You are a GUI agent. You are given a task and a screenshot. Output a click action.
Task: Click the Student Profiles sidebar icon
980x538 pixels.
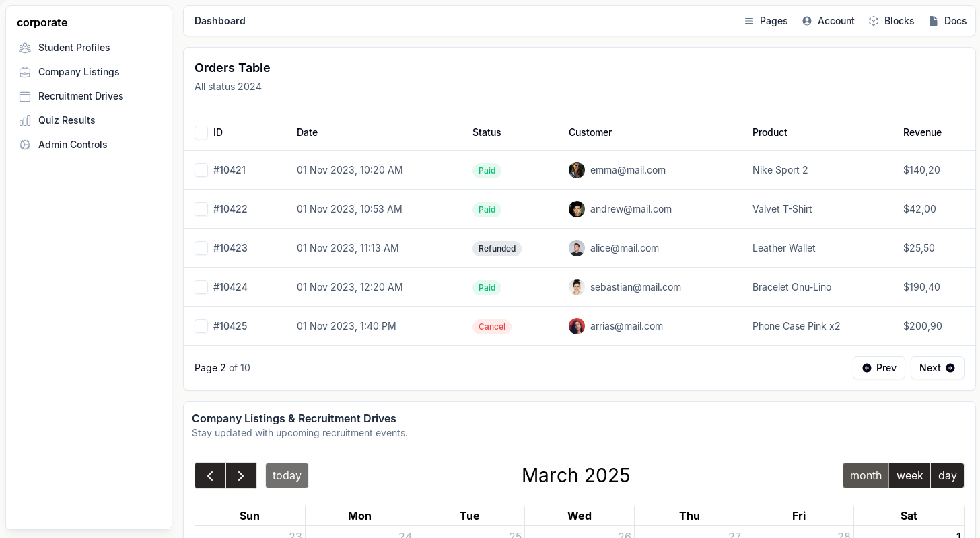tap(25, 48)
